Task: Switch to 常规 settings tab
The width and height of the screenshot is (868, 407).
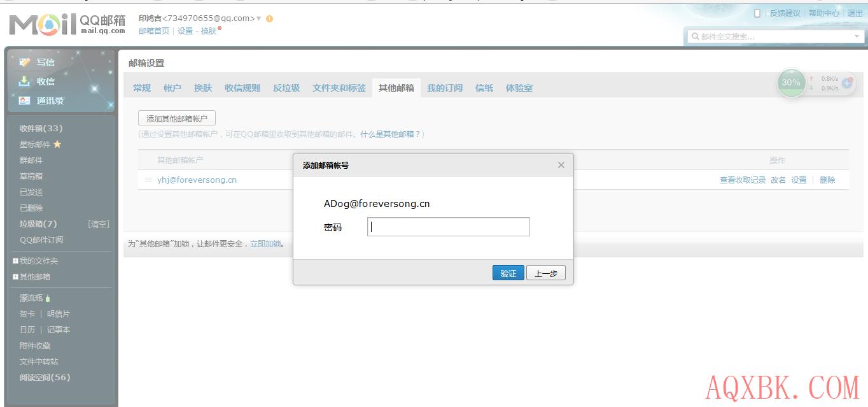Action: [x=142, y=88]
